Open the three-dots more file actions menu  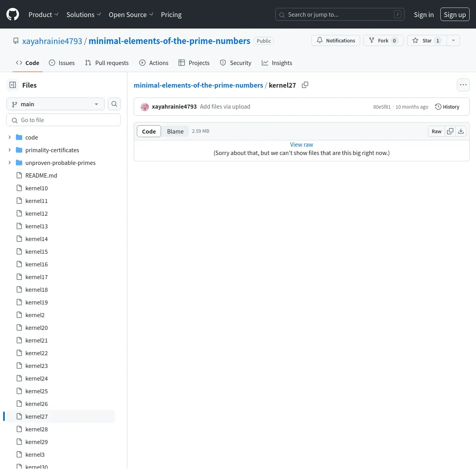tap(463, 85)
